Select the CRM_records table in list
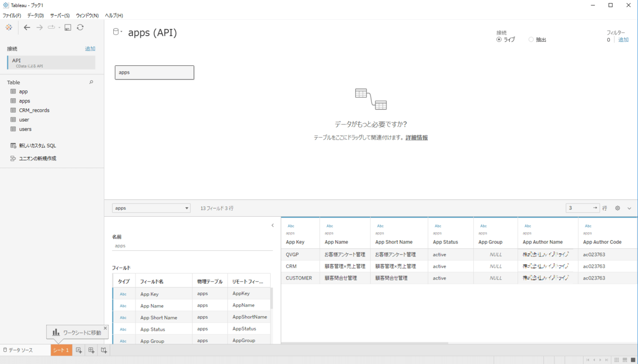Image resolution: width=638 pixels, height=364 pixels. [34, 111]
